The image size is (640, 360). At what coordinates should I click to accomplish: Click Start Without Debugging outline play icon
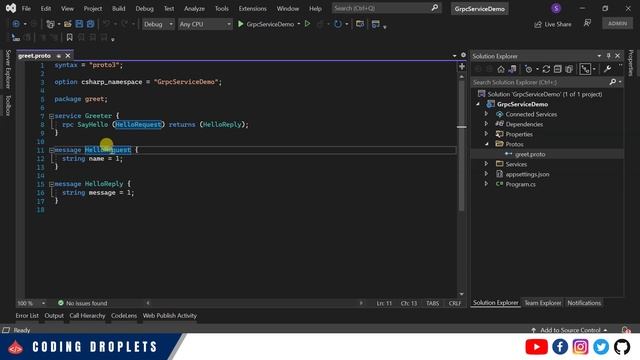(x=307, y=24)
